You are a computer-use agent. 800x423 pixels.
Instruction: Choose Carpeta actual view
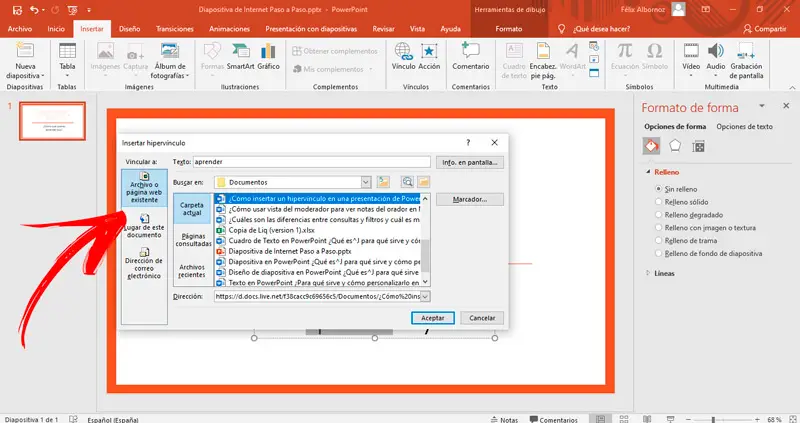[x=192, y=209]
